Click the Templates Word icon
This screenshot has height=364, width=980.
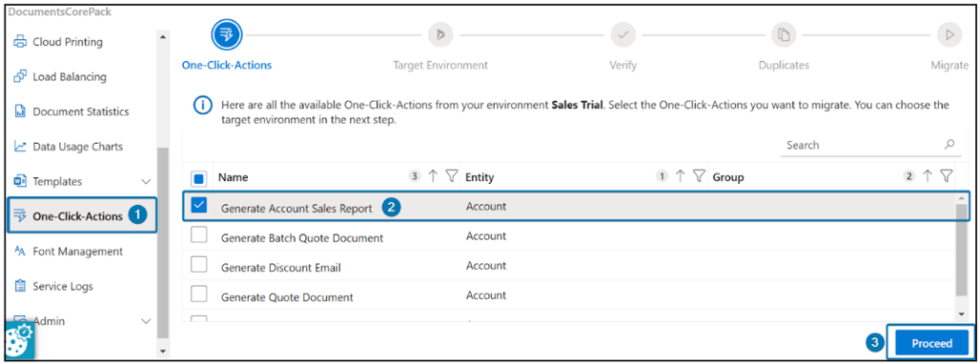coord(20,181)
